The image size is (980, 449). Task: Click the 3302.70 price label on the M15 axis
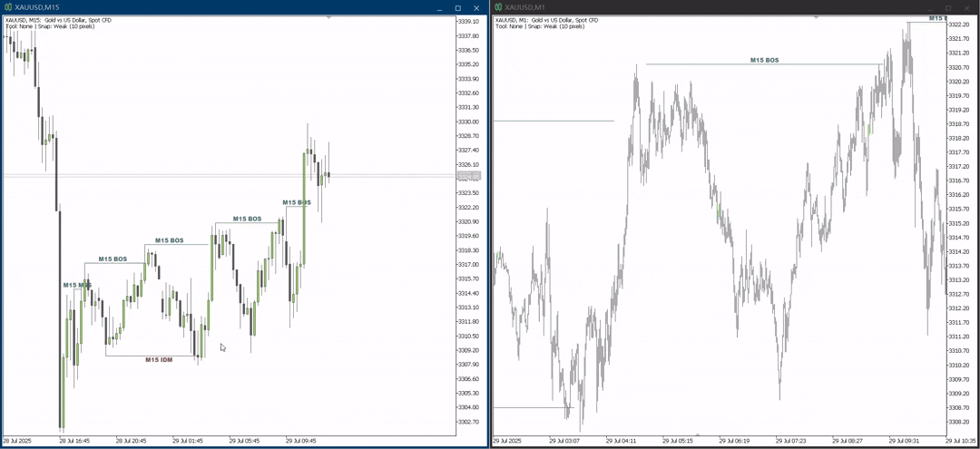point(468,422)
